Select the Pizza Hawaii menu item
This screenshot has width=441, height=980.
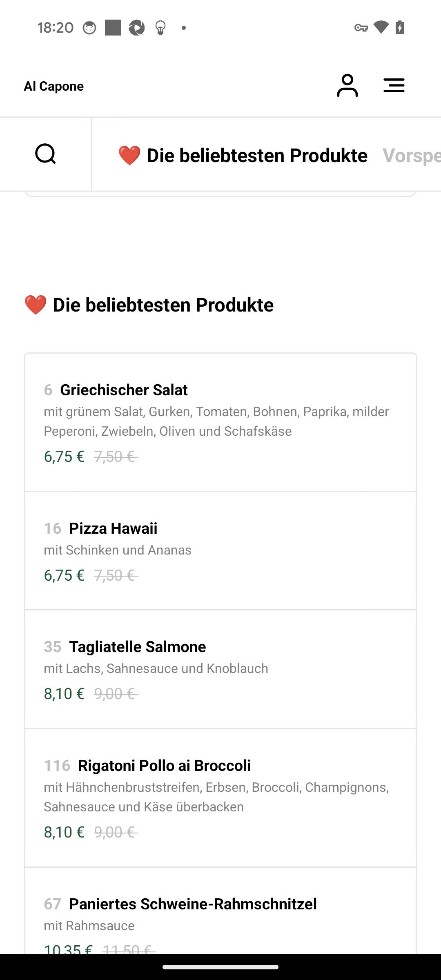pos(220,550)
